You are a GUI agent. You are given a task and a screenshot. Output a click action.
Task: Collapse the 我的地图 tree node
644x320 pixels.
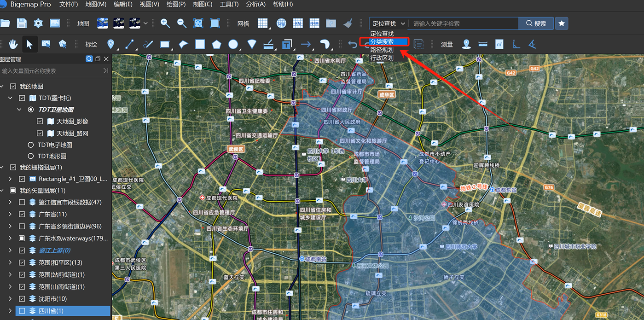pyautogui.click(x=2, y=87)
